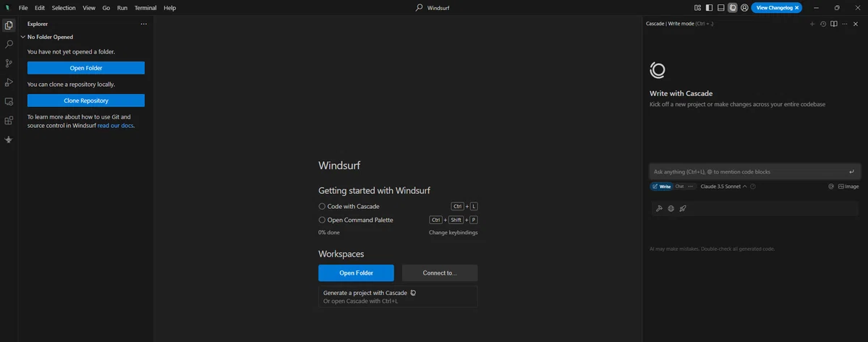This screenshot has width=868, height=342.
Task: Click the Connect to... button
Action: (440, 273)
